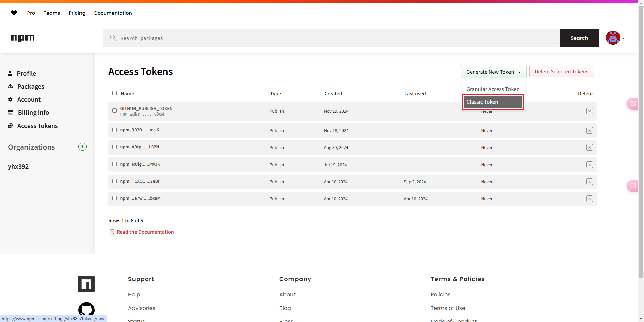Click the heart icon in top bar
The height and width of the screenshot is (322, 644).
pos(14,13)
